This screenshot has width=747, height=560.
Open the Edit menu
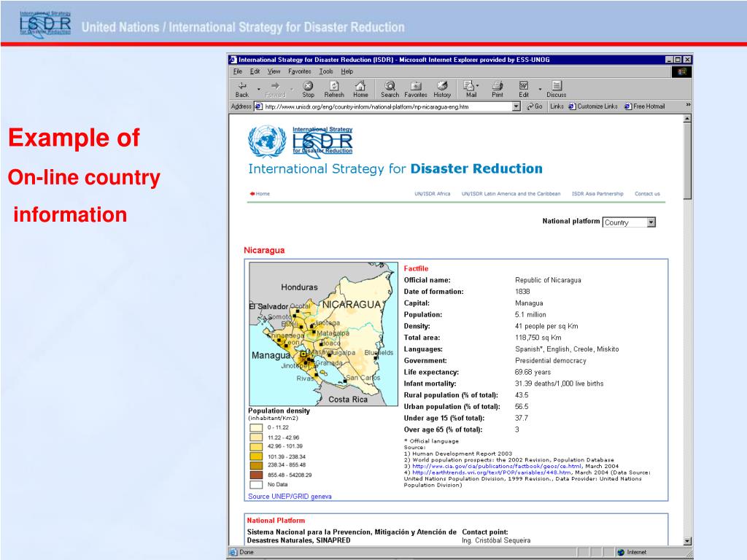pos(255,71)
